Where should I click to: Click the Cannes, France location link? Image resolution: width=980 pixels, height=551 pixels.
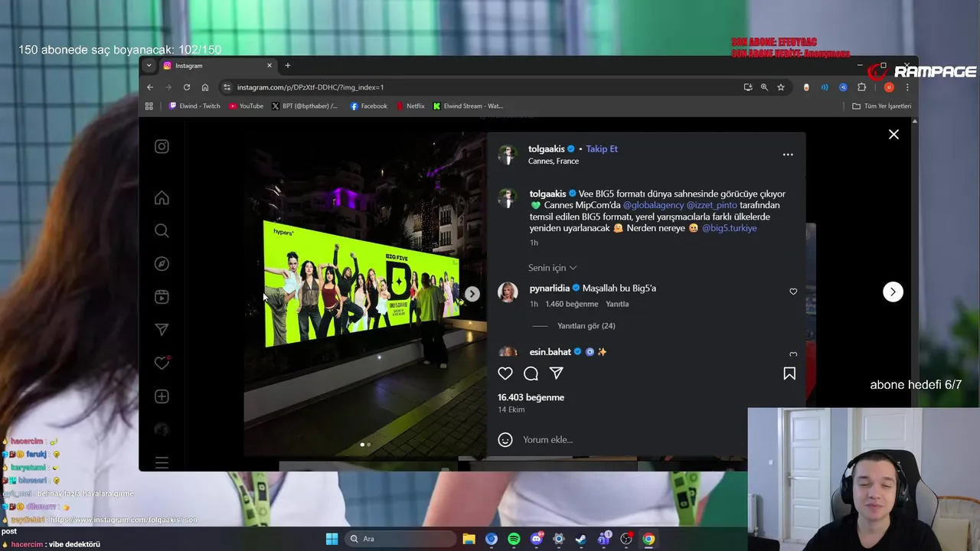[554, 161]
